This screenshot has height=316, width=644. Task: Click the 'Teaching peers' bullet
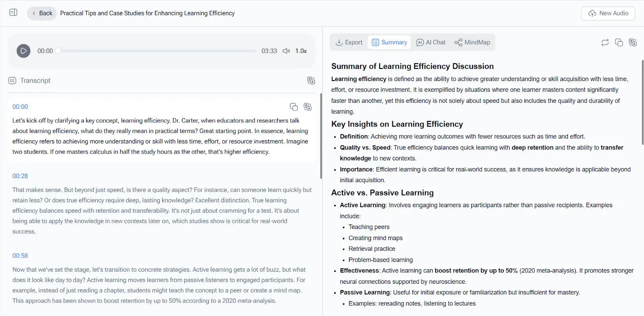pos(369,227)
